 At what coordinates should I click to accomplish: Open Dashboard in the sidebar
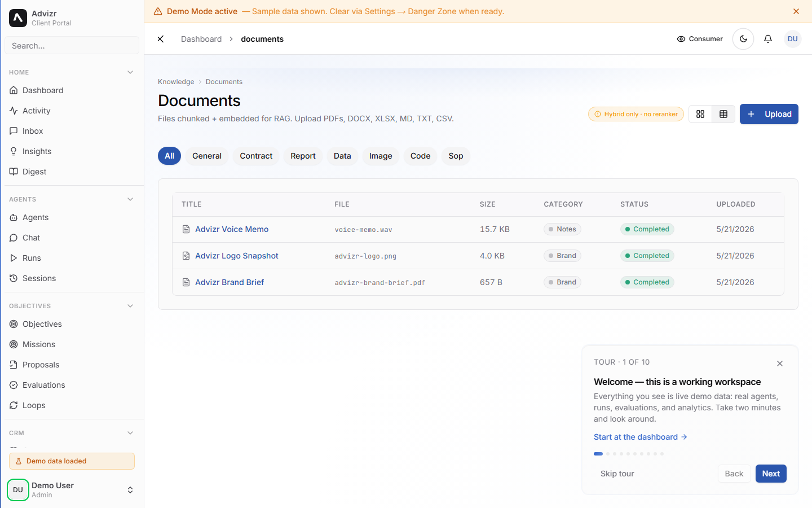(x=72, y=90)
